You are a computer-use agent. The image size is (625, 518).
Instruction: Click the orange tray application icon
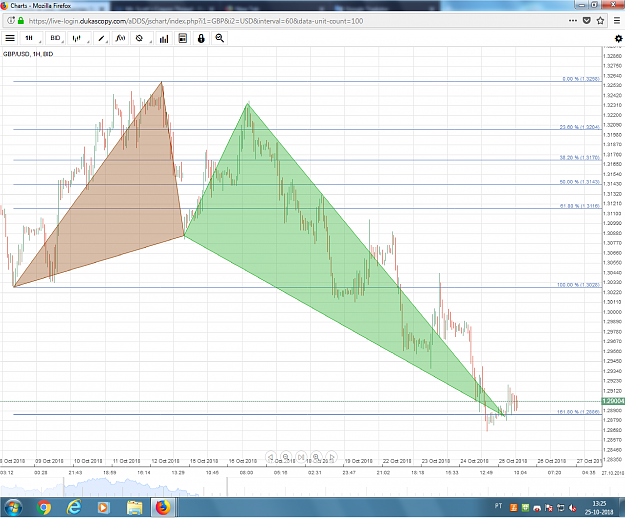(513, 508)
